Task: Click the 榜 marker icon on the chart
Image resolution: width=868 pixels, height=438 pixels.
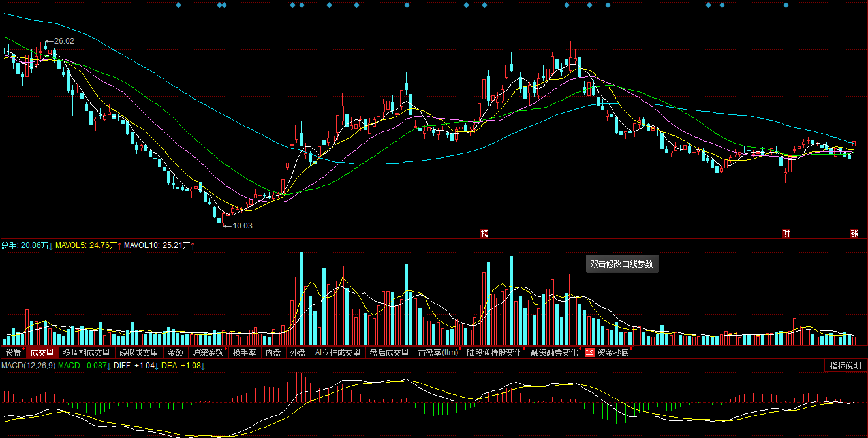Action: pyautogui.click(x=484, y=233)
